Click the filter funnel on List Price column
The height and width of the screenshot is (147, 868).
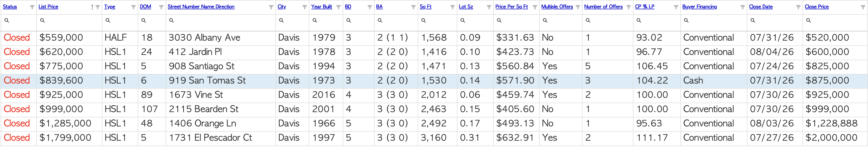(98, 7)
